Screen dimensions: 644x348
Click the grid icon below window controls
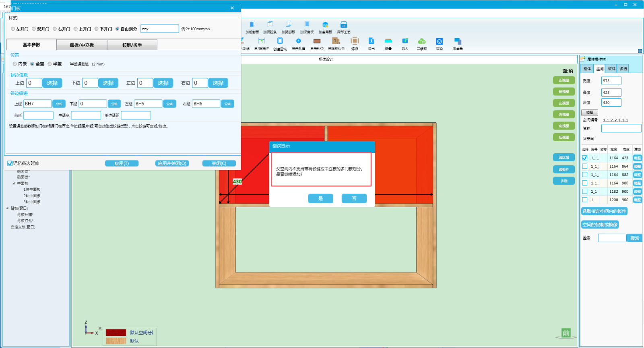point(640,51)
